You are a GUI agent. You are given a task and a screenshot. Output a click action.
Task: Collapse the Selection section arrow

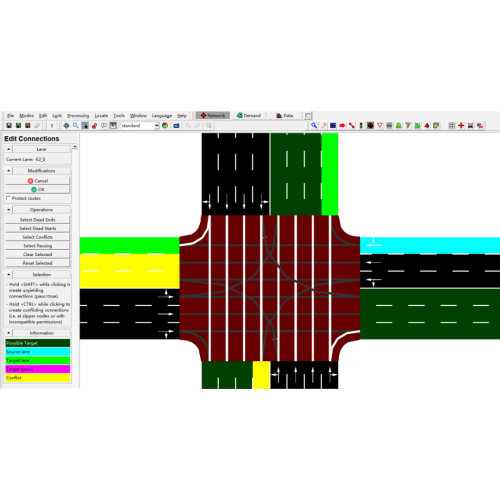9,274
